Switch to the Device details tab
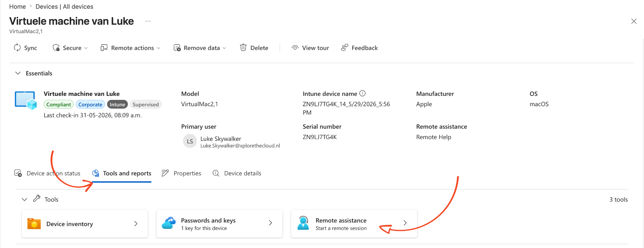This screenshot has width=644, height=248. [237, 173]
